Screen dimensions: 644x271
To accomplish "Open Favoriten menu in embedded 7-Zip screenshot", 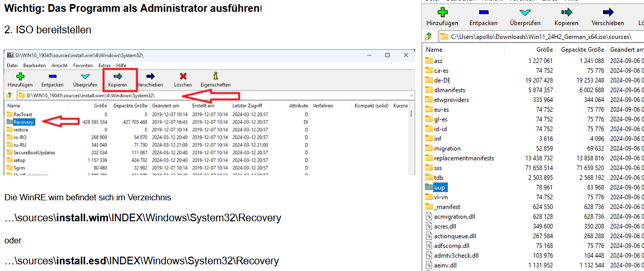I will click(83, 66).
